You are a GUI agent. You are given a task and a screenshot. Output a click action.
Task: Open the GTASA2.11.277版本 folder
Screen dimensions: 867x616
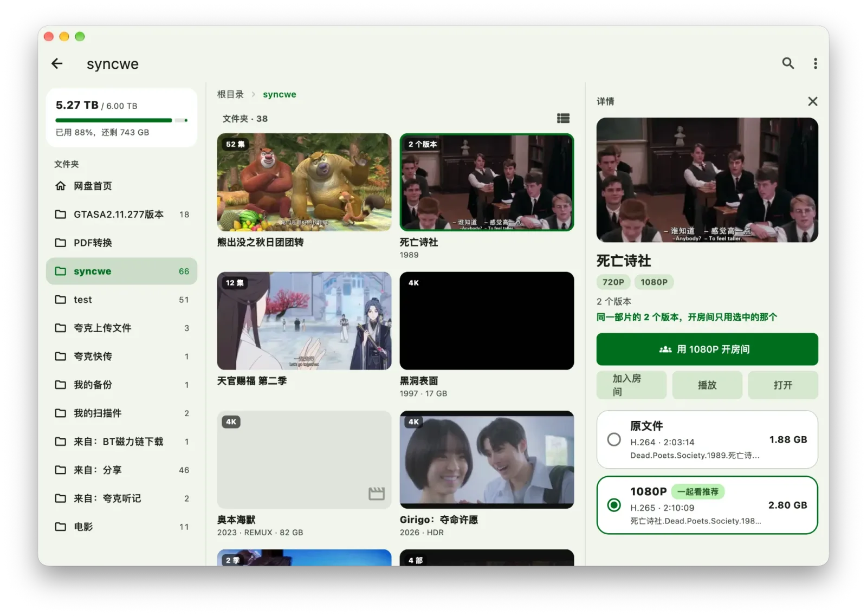point(121,215)
